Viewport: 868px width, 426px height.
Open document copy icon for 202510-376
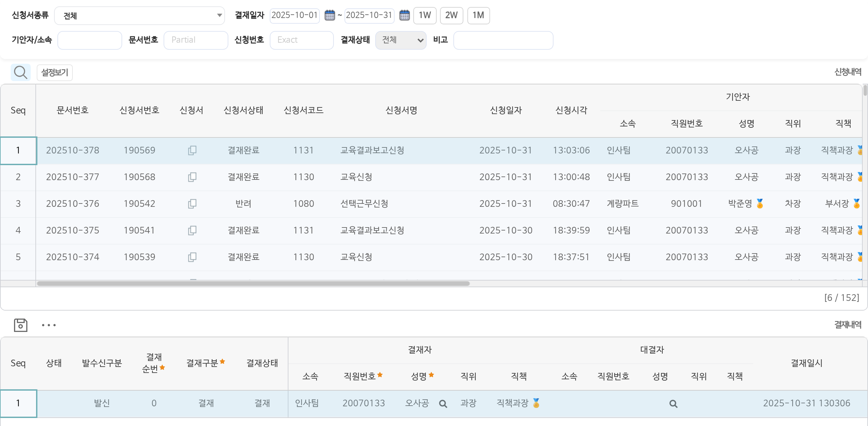click(192, 203)
